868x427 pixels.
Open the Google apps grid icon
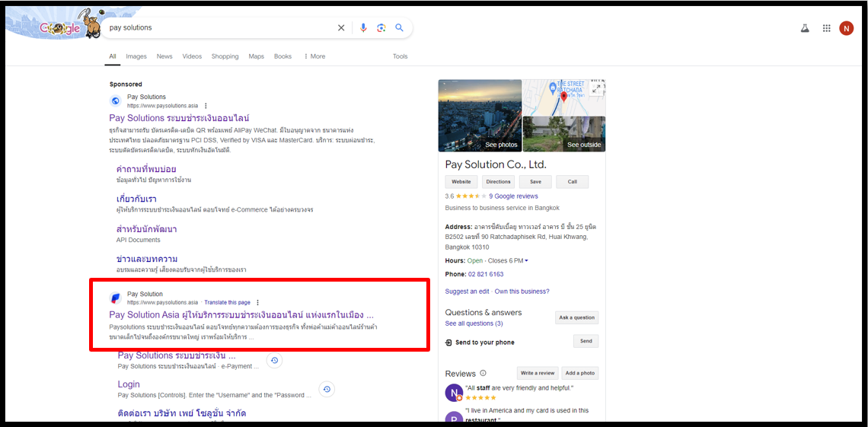(826, 28)
